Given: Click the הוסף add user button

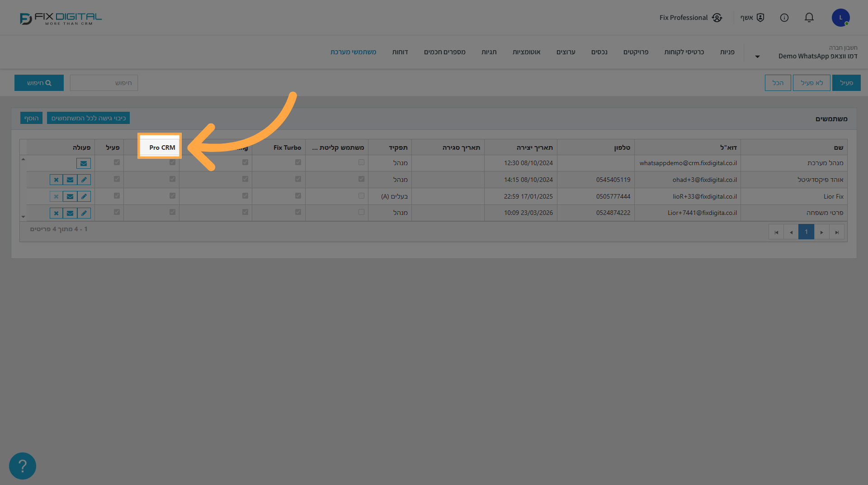Looking at the screenshot, I should [x=31, y=118].
